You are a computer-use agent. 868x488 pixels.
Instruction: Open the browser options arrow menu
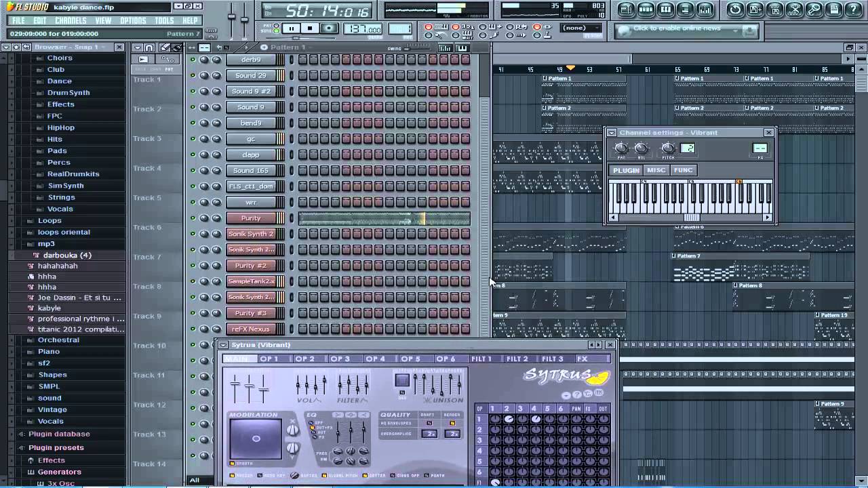click(5, 47)
